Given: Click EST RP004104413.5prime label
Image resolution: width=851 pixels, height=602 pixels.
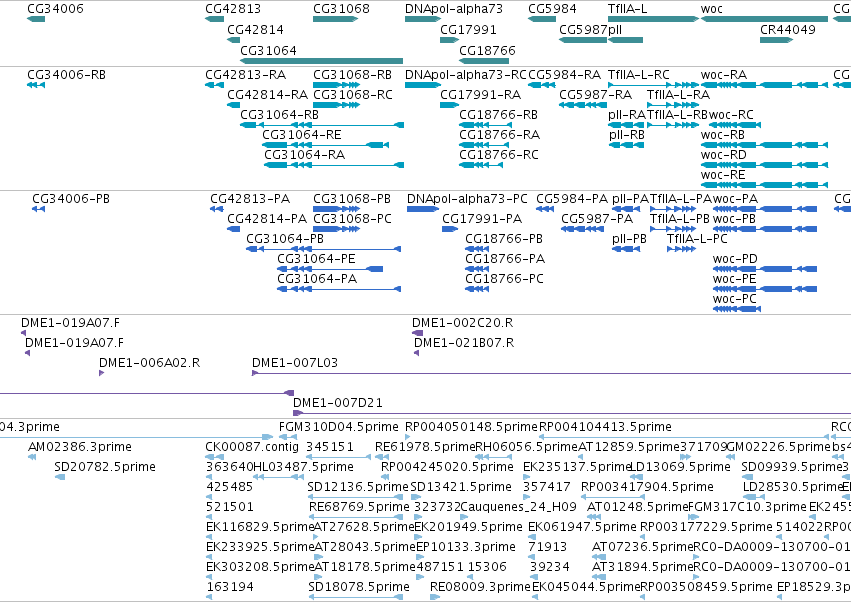Looking at the screenshot, I should (605, 427).
